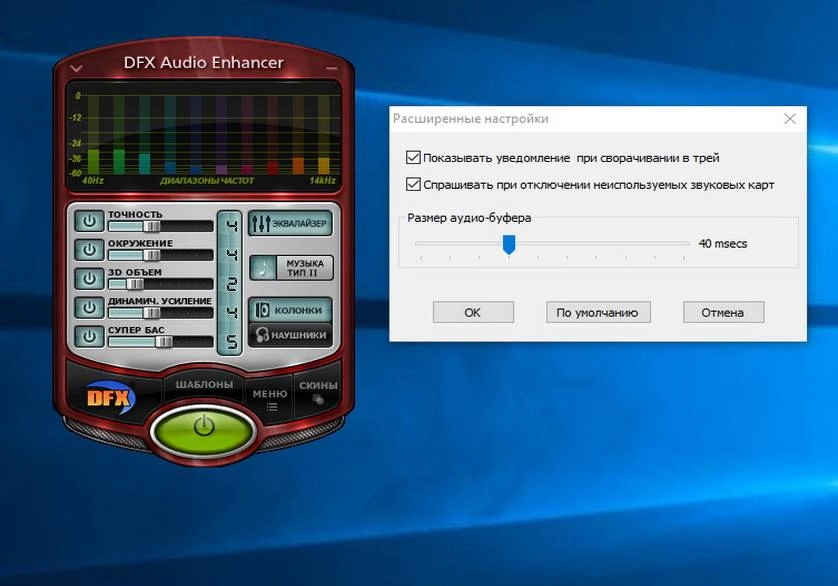The height and width of the screenshot is (586, 838).
Task: Toggle the Супер Бас power button
Action: coord(89,336)
